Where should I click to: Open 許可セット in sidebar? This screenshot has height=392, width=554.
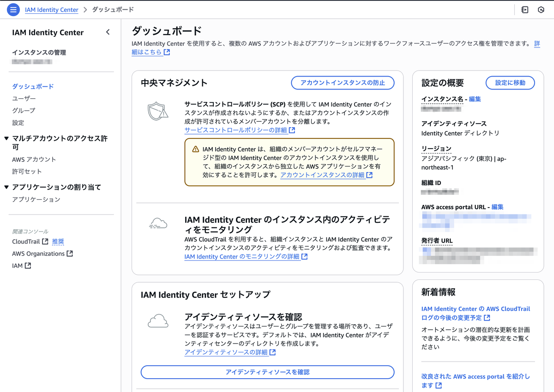27,172
